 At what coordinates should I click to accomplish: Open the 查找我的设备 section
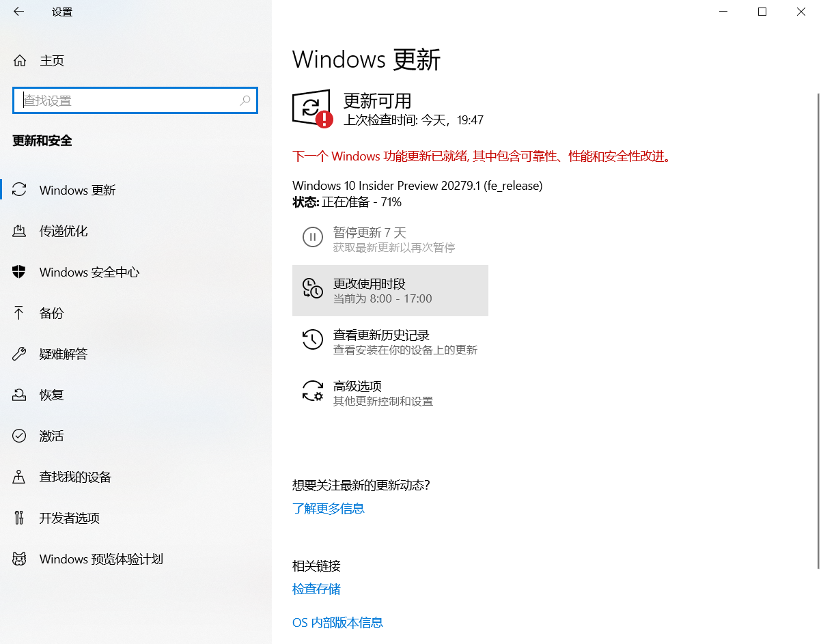(136, 477)
